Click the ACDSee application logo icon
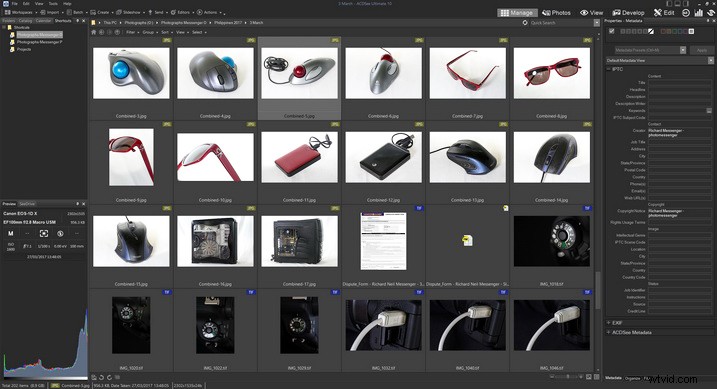The width and height of the screenshot is (717, 389). [x=5, y=4]
